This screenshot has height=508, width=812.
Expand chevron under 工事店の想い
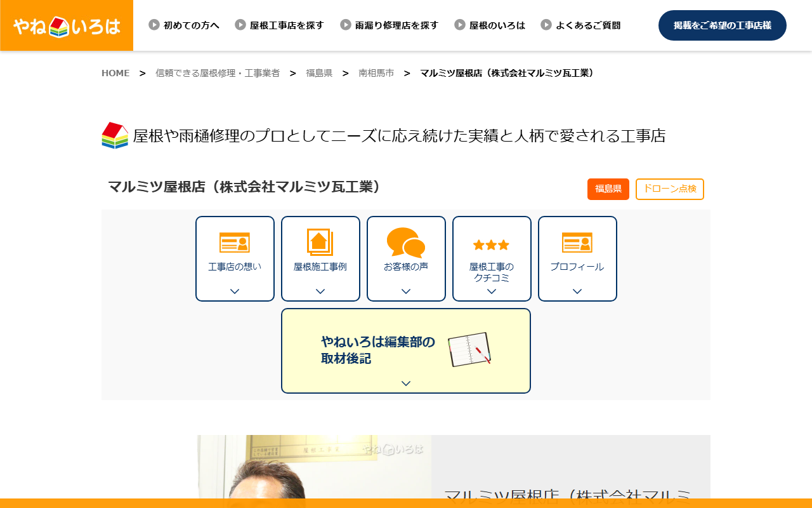[x=235, y=291]
